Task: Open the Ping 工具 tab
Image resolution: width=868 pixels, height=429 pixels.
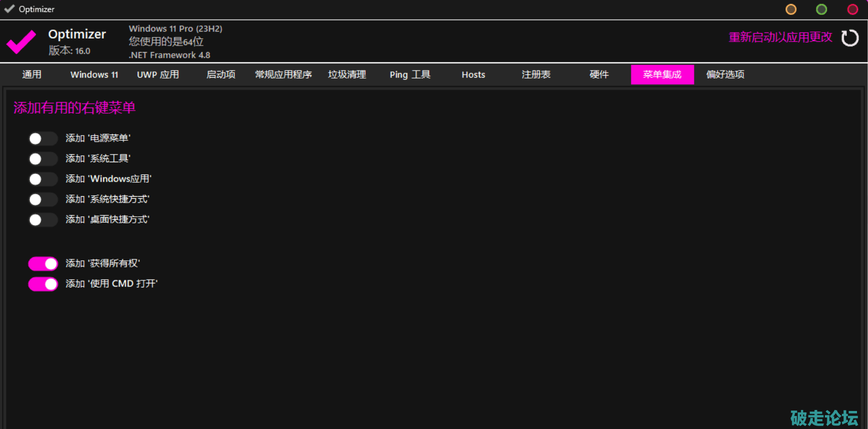Action: tap(410, 75)
